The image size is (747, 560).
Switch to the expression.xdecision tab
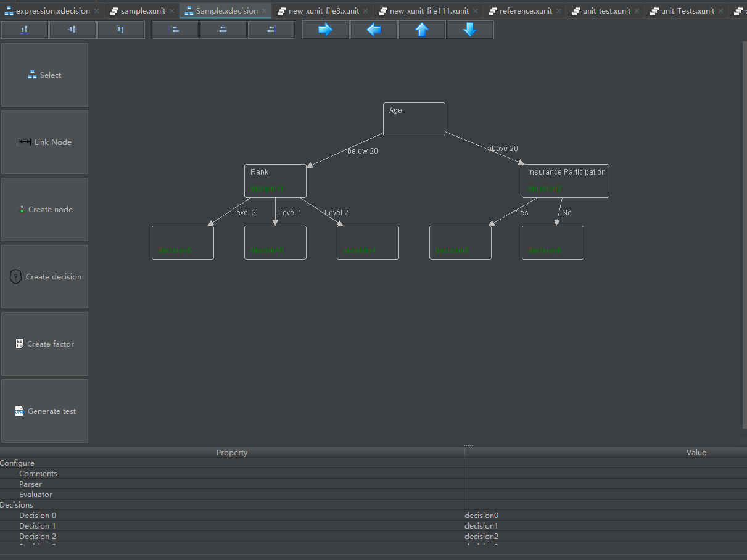pyautogui.click(x=52, y=10)
